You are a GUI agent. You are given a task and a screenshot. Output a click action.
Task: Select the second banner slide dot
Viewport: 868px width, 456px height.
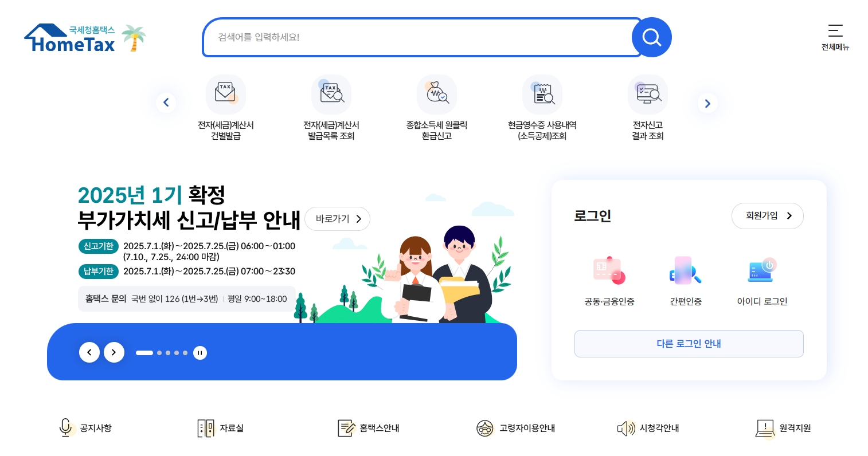pyautogui.click(x=159, y=353)
